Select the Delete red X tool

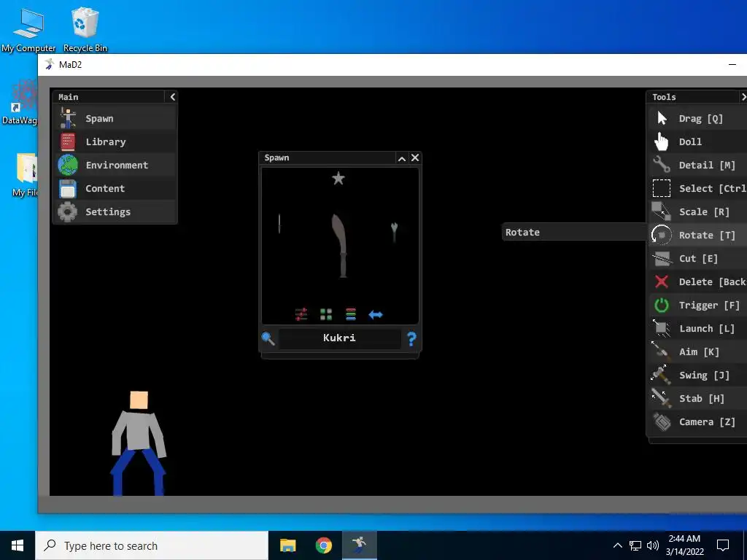[698, 281]
